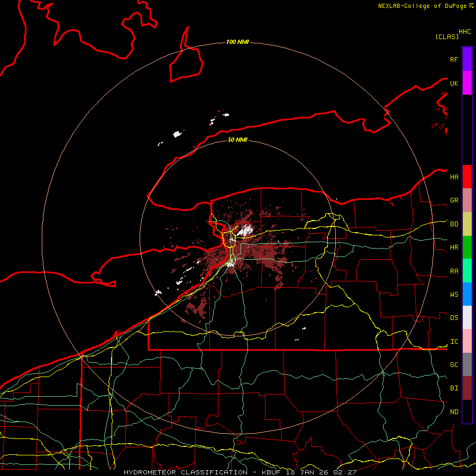Click the WS blue legend swatch
This screenshot has height=476, width=476.
point(467,294)
